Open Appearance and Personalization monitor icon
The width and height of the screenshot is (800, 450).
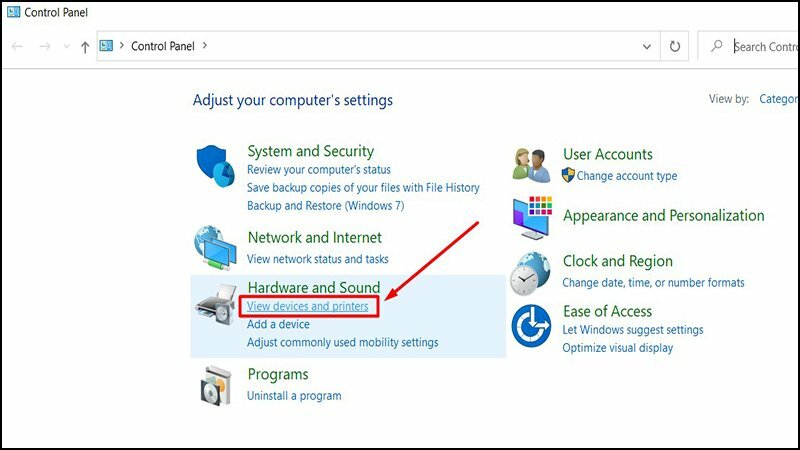[x=533, y=216]
